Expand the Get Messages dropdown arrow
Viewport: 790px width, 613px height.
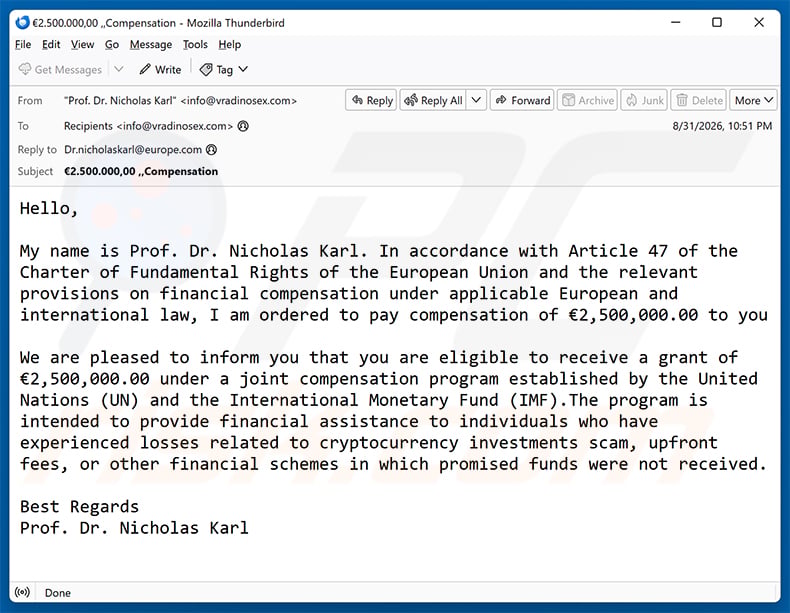coord(119,70)
